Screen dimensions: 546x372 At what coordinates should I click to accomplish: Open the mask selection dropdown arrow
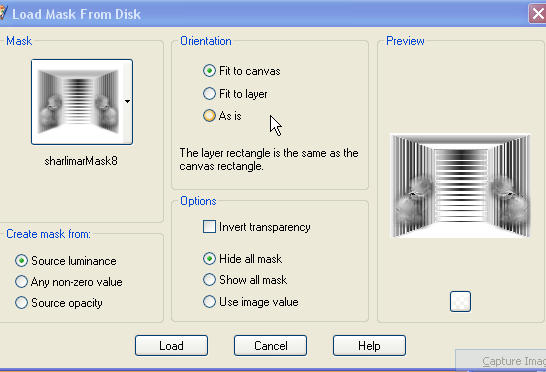127,101
